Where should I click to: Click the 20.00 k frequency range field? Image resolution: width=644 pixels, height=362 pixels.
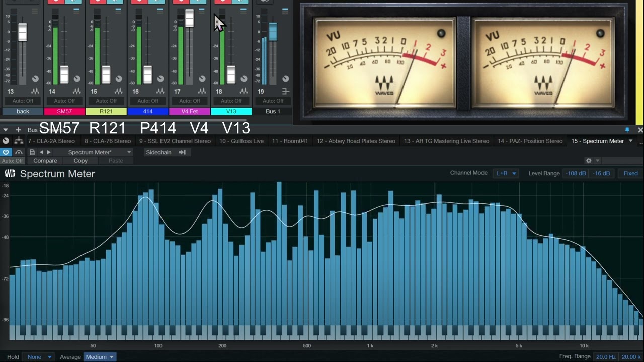point(631,357)
